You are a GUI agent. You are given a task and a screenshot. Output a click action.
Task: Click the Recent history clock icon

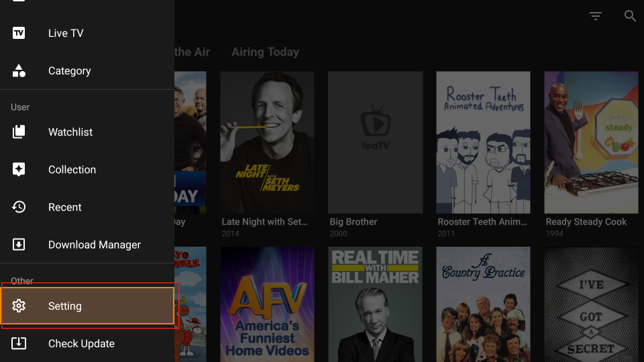(x=19, y=207)
